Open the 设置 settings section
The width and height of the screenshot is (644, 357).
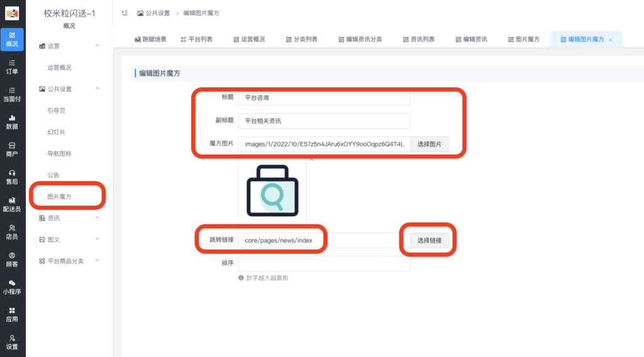click(x=12, y=342)
